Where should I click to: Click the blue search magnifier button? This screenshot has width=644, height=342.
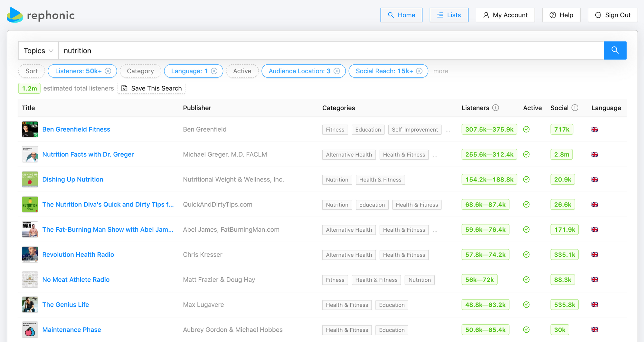pyautogui.click(x=615, y=51)
